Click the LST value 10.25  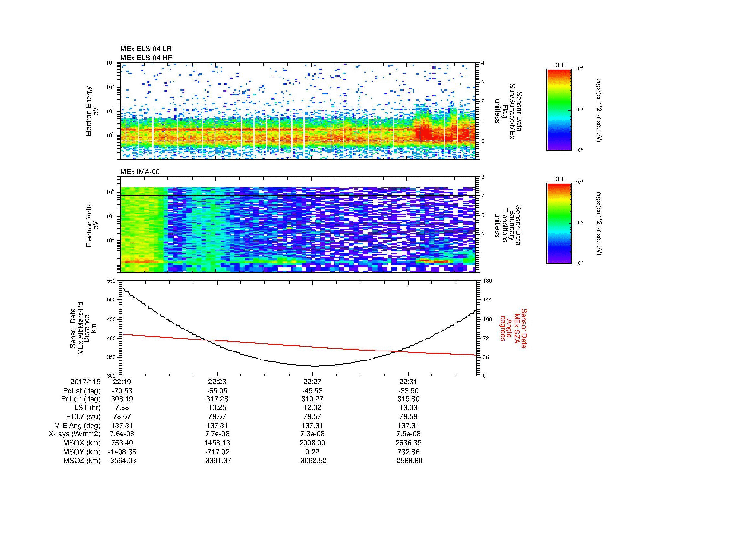pos(217,408)
